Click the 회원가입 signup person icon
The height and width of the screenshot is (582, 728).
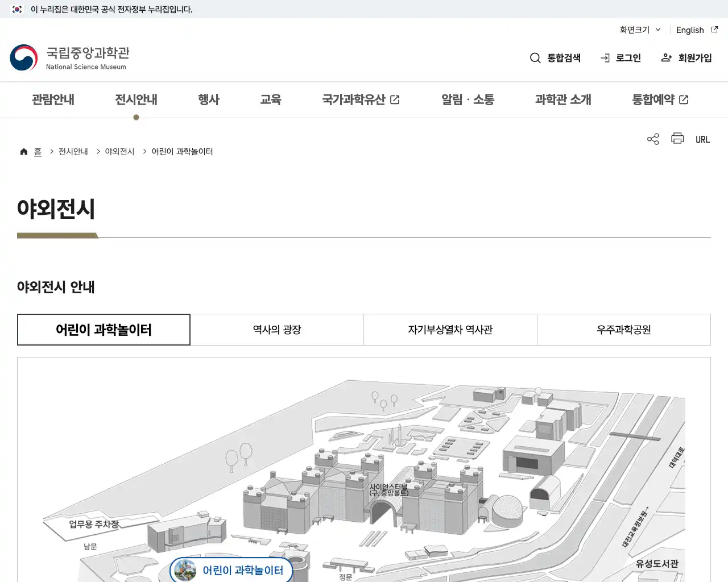(x=665, y=57)
